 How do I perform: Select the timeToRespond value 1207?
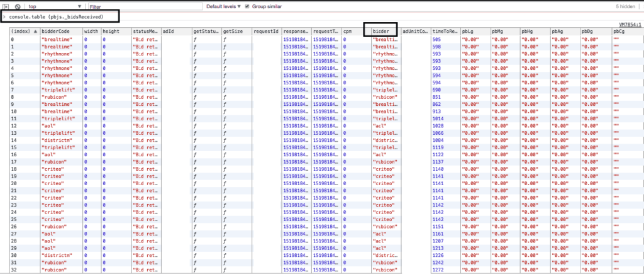click(x=438, y=241)
